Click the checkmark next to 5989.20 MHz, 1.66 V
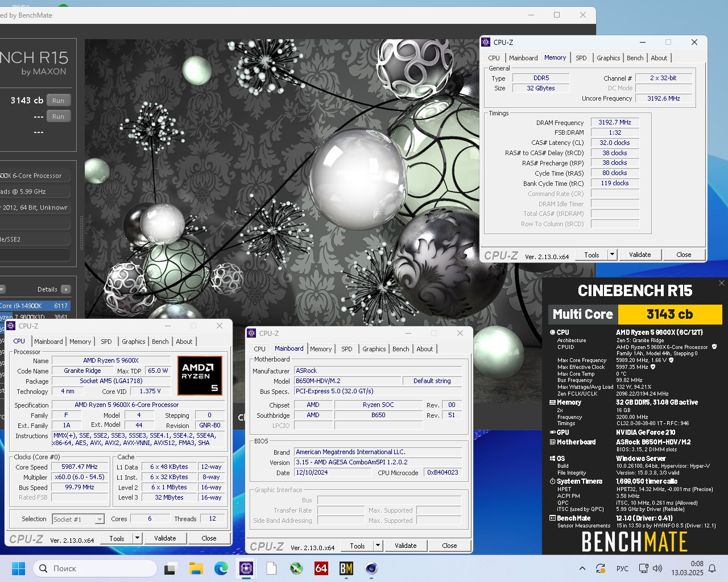This screenshot has height=582, width=728. (x=671, y=360)
